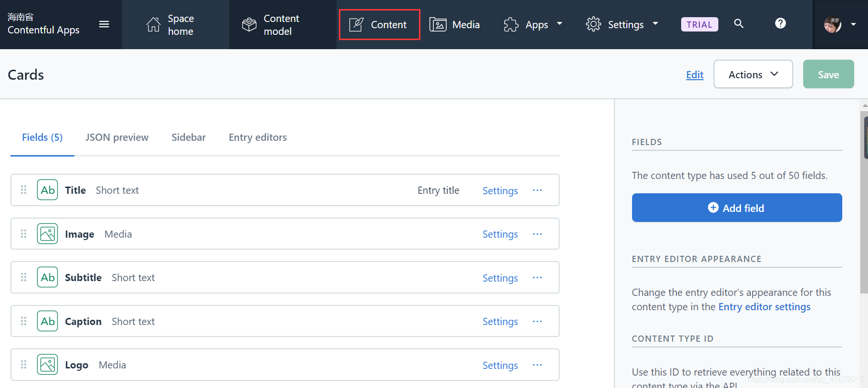Click the TRIAL badge

pos(699,24)
